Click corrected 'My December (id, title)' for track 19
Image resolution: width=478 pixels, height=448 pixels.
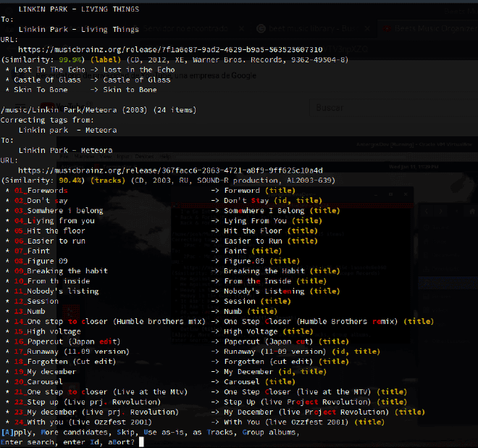pyautogui.click(x=275, y=372)
